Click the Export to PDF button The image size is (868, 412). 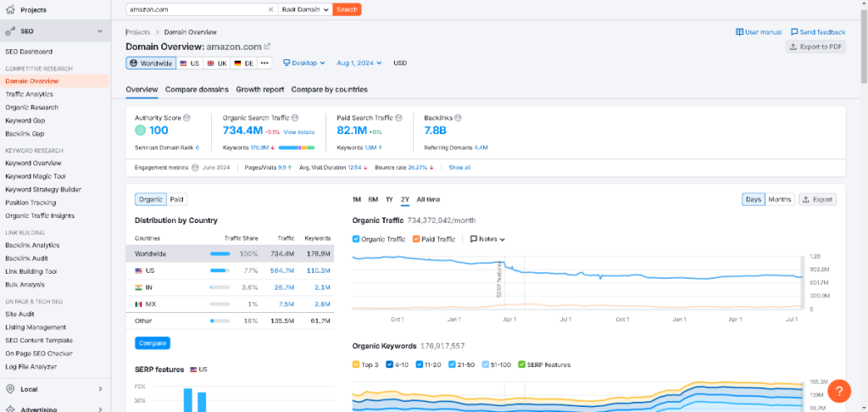pos(815,47)
